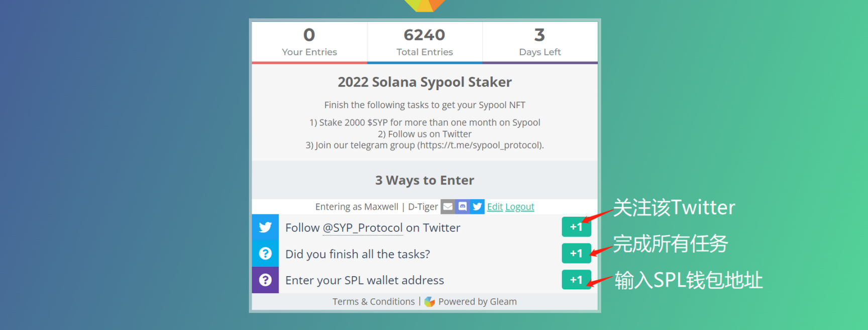
Task: Click the Gleam logo in footer
Action: point(429,302)
